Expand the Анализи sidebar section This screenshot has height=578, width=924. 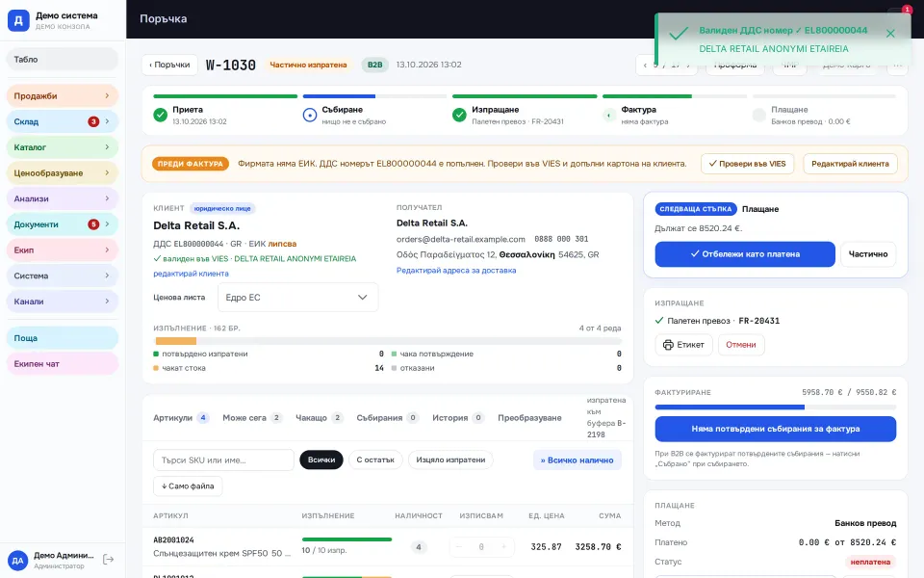(63, 198)
